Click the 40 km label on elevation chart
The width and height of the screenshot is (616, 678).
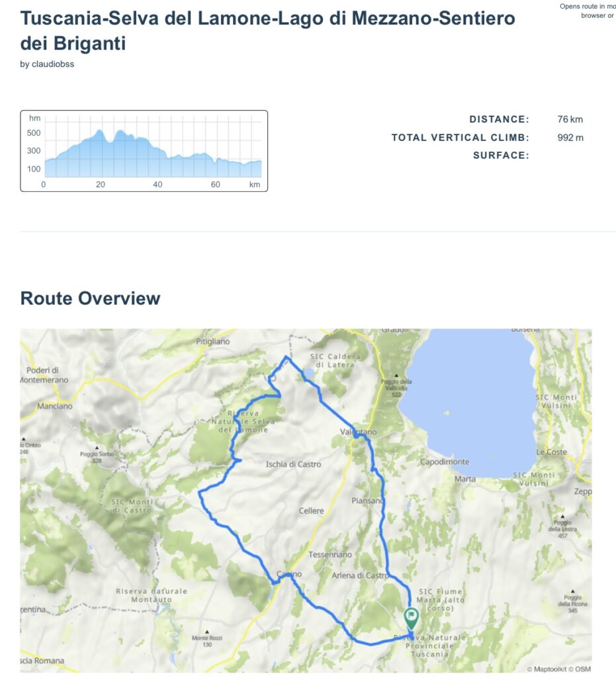pyautogui.click(x=157, y=185)
